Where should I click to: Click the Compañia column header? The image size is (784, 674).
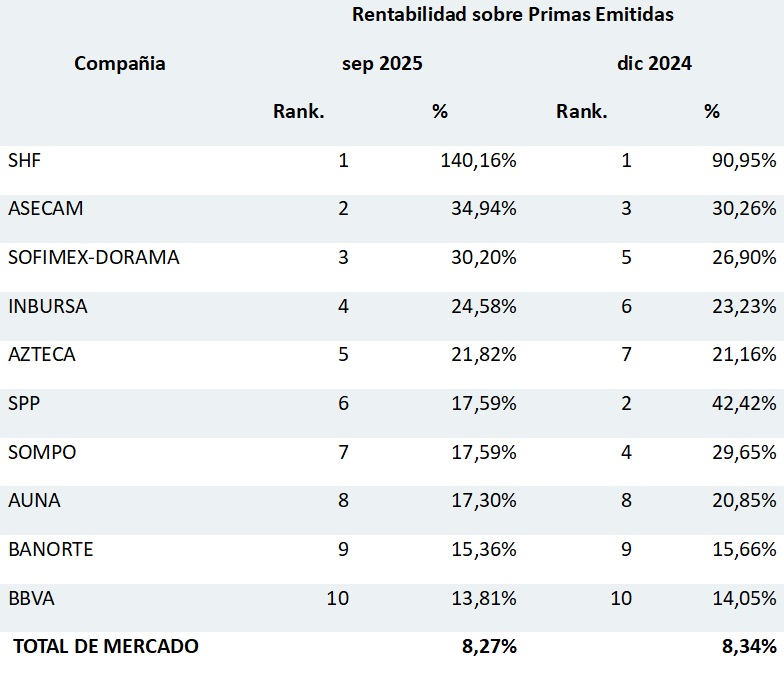120,64
